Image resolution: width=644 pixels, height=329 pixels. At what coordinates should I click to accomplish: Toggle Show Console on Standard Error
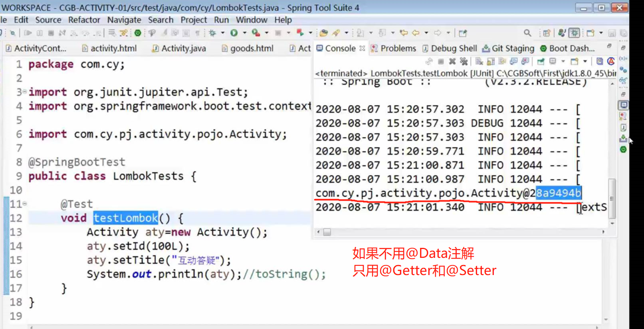(x=525, y=62)
